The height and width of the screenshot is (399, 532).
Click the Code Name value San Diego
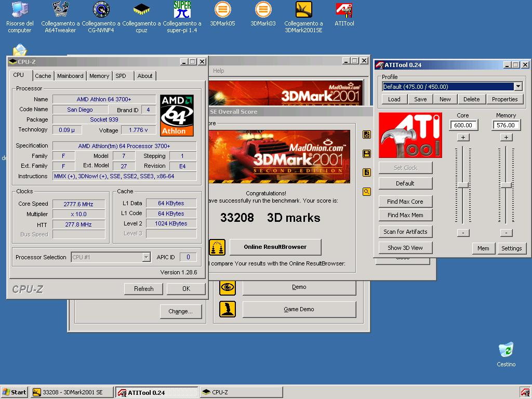coord(80,110)
